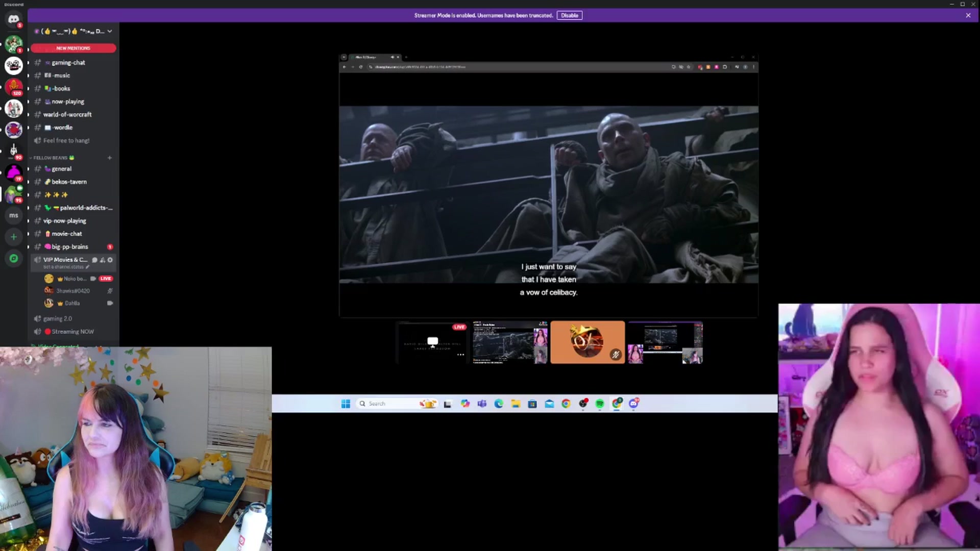Open the bekos-tavern channel
The image size is (980, 551).
pos(73,182)
